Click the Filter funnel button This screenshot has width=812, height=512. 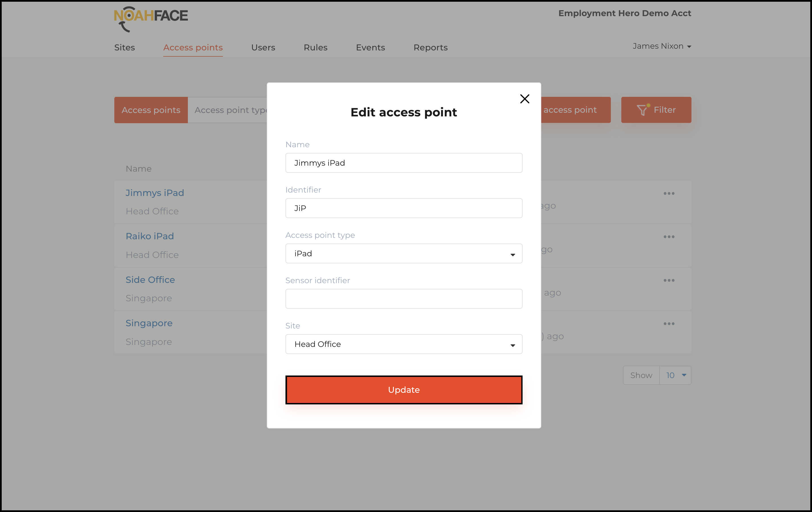[x=656, y=110]
